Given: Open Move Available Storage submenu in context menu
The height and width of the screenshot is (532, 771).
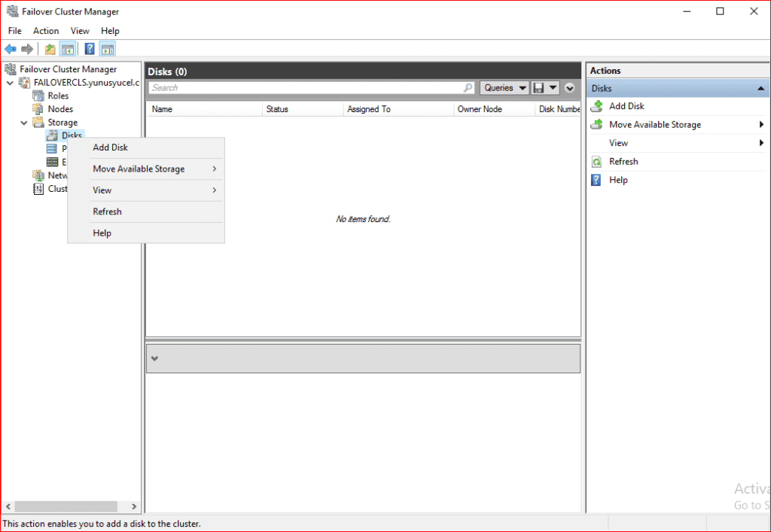Looking at the screenshot, I should pyautogui.click(x=139, y=169).
